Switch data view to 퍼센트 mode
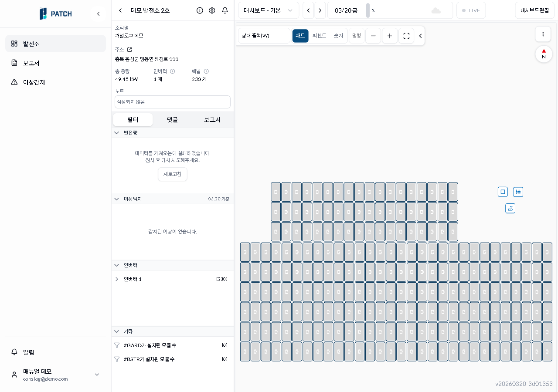The height and width of the screenshot is (392, 558). (x=319, y=36)
